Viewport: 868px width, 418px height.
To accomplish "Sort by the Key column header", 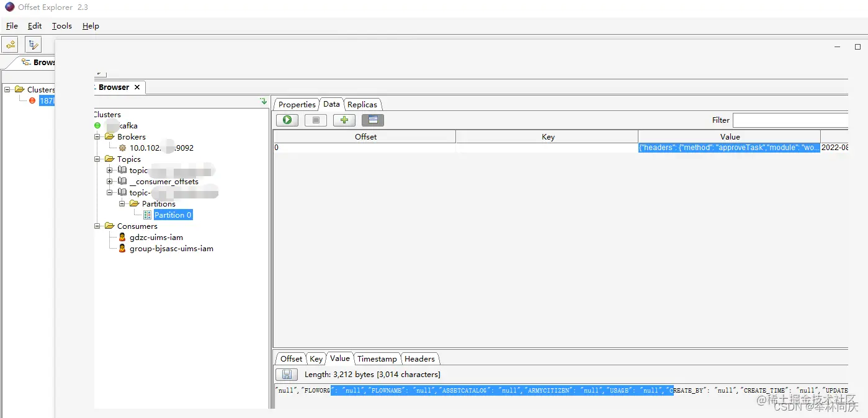I will pos(547,136).
